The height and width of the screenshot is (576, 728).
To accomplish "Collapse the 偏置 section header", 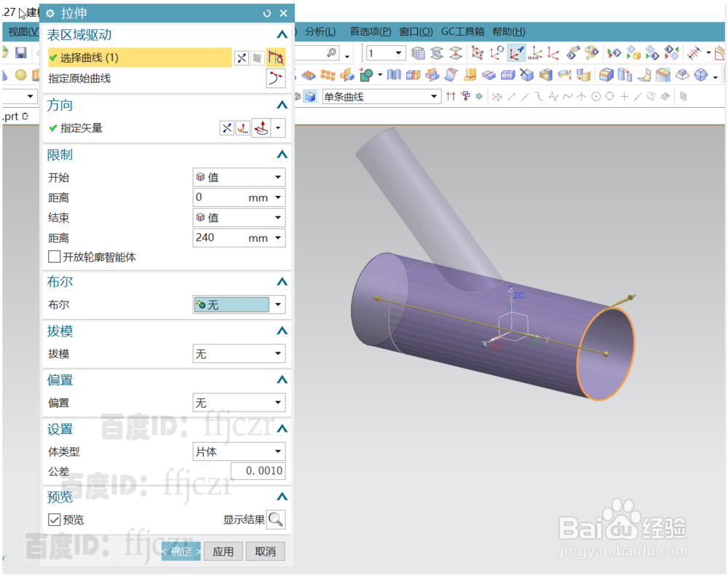I will point(282,380).
